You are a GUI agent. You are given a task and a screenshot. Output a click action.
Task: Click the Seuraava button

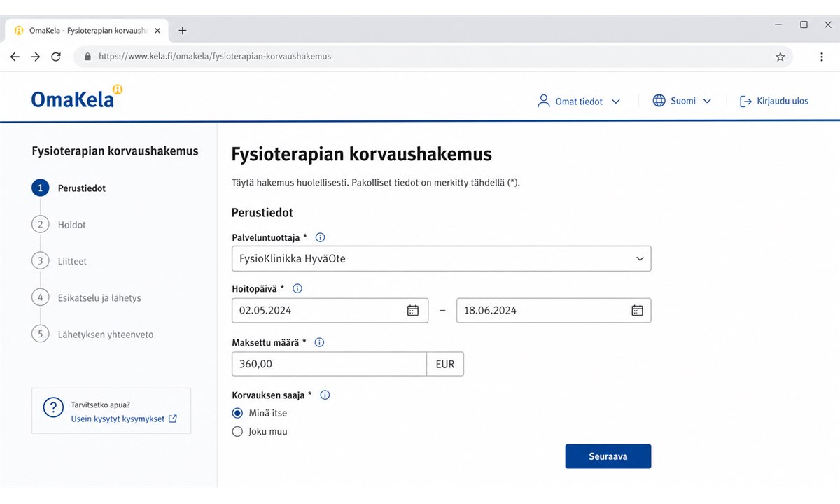click(x=608, y=456)
